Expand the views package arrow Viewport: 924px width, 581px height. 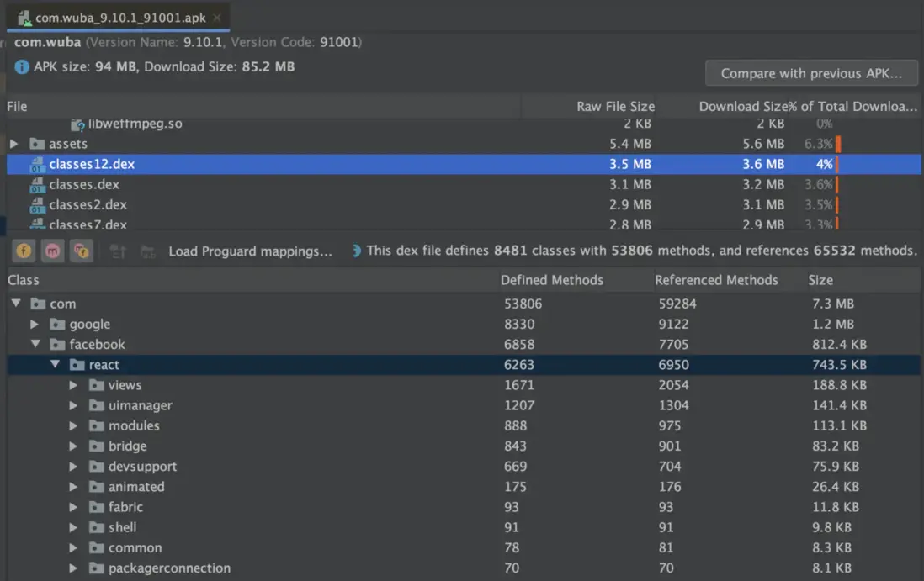point(74,385)
